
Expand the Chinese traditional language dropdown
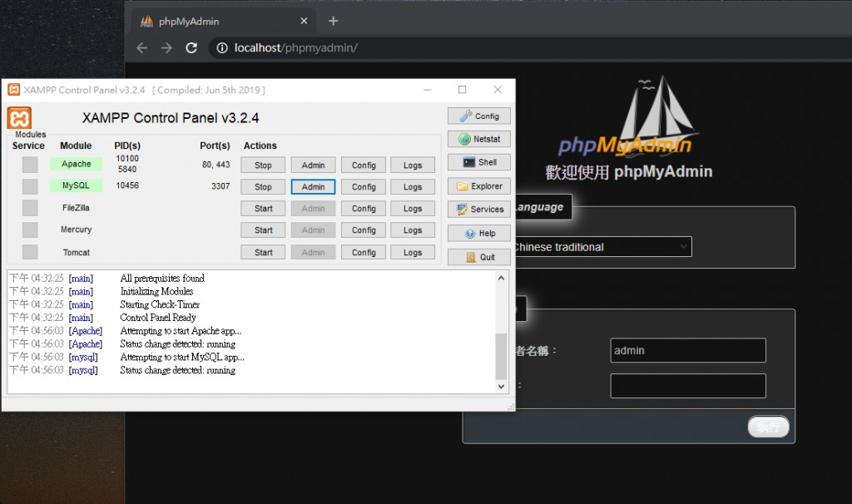603,247
